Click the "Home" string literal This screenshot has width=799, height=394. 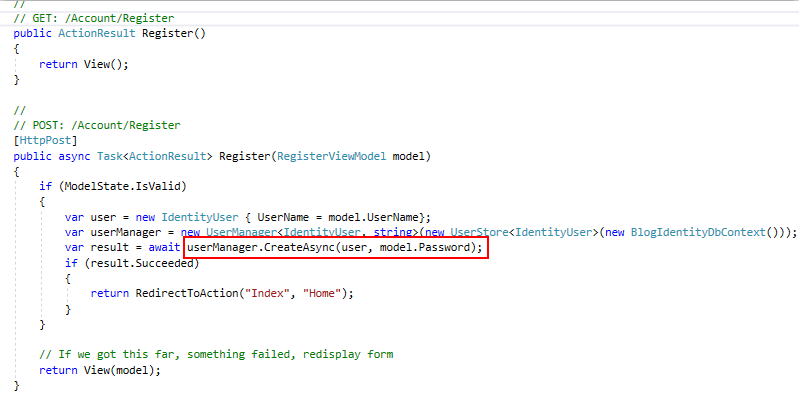tap(322, 294)
